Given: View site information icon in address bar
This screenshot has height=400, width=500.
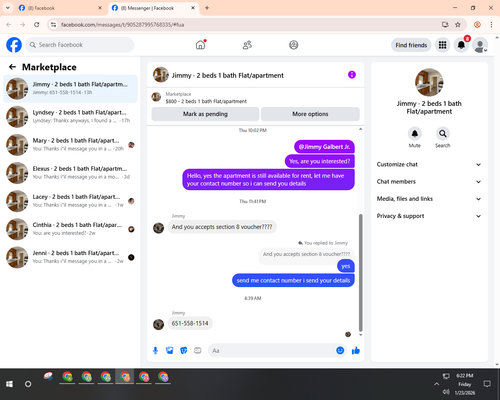Looking at the screenshot, I should (53, 25).
